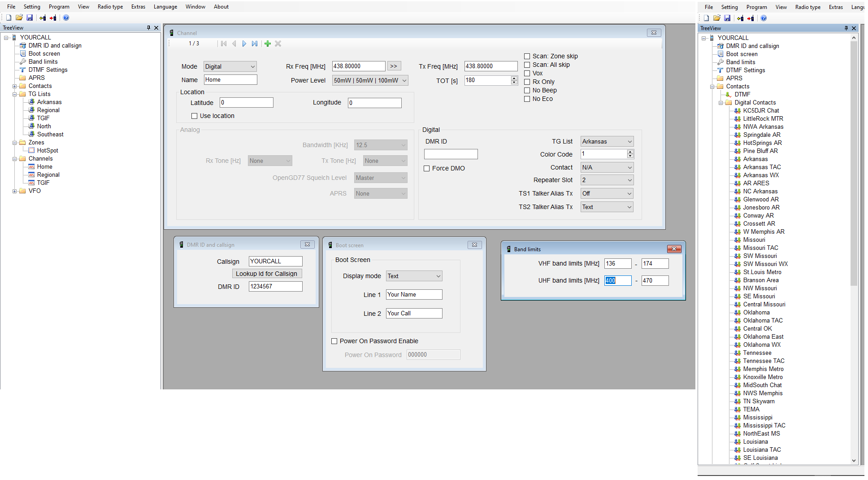Pin the left TreeView panel with pushpin icon
Image resolution: width=868 pixels, height=480 pixels.
point(148,28)
